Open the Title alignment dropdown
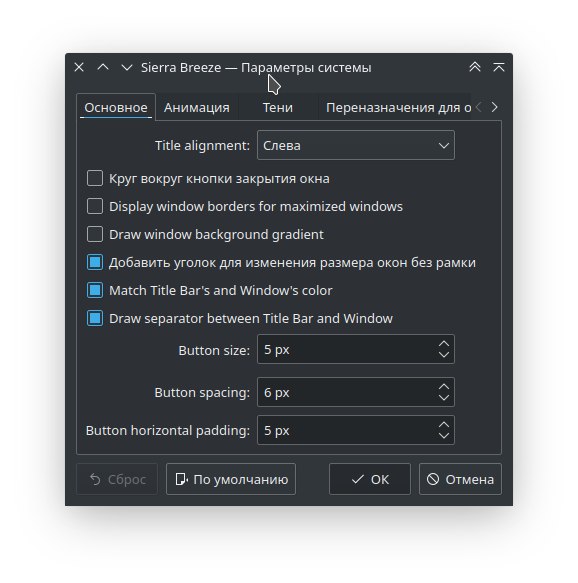Screen dimensions: 578x583 tap(356, 145)
